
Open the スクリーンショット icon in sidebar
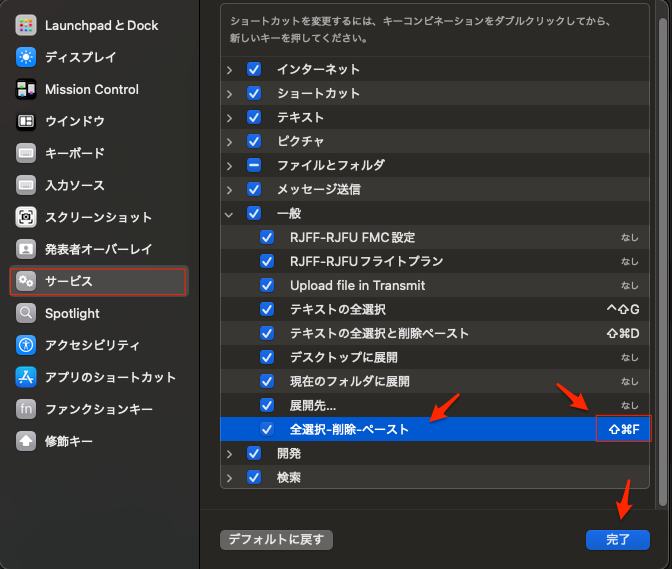[x=26, y=217]
